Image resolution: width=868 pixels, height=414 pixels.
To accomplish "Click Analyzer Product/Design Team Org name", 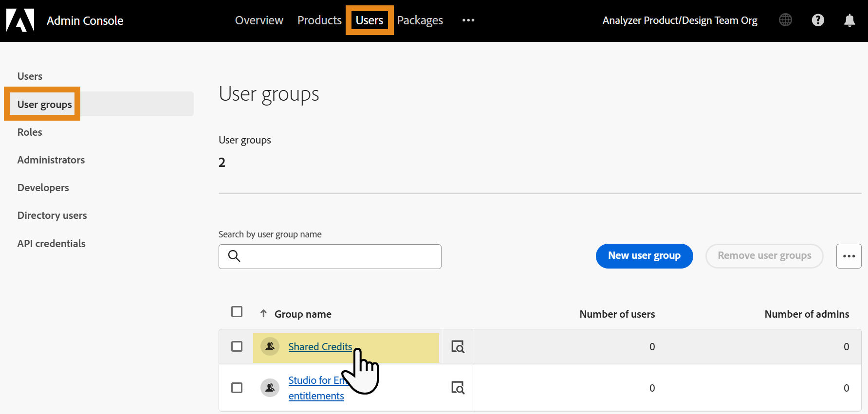I will click(x=680, y=20).
